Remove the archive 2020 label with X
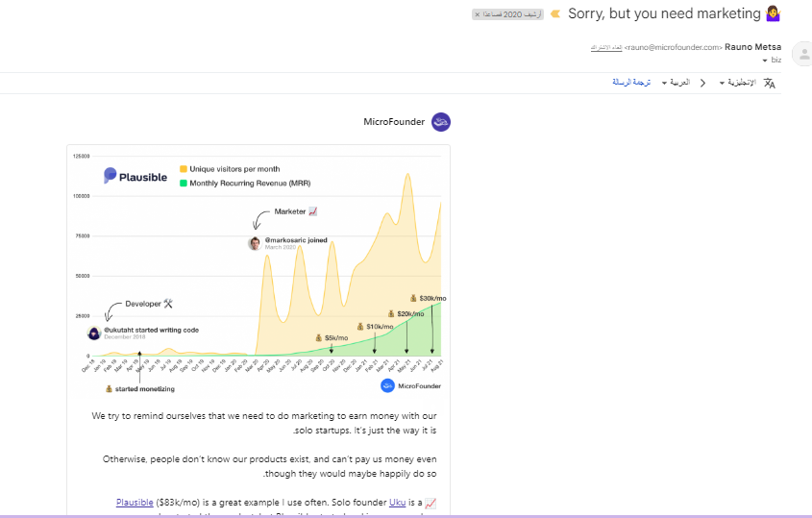This screenshot has width=812, height=518. 478,14
